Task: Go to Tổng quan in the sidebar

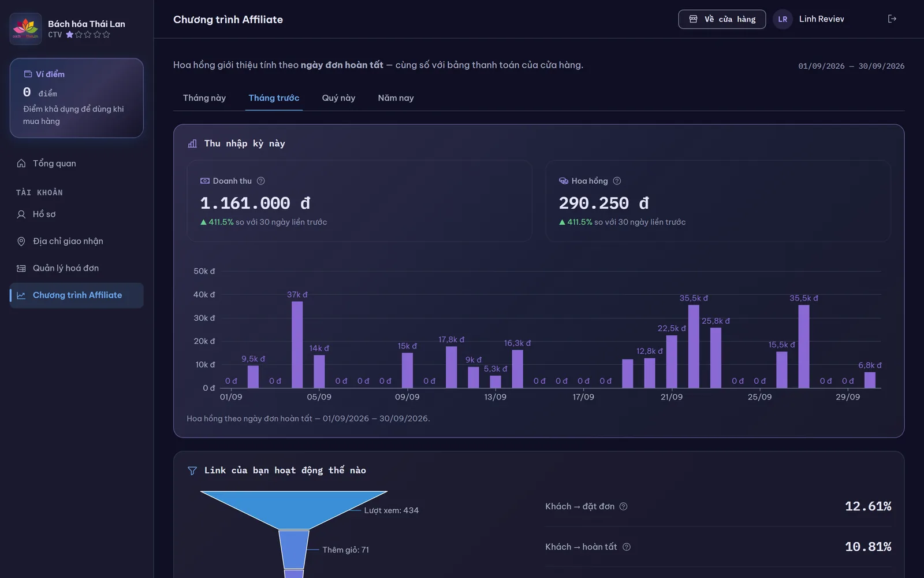Action: (x=76, y=164)
